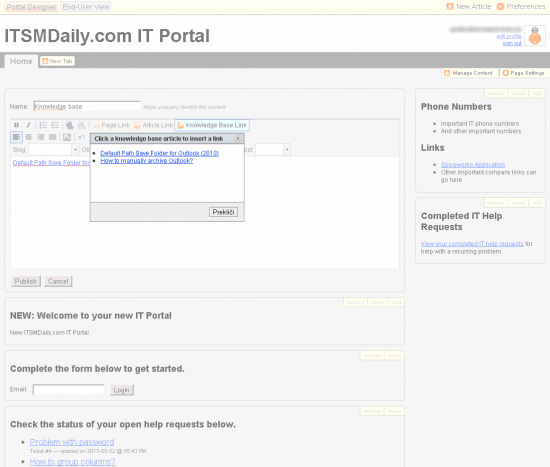Click the sign out link
Image resolution: width=550 pixels, height=467 pixels.
[x=512, y=43]
